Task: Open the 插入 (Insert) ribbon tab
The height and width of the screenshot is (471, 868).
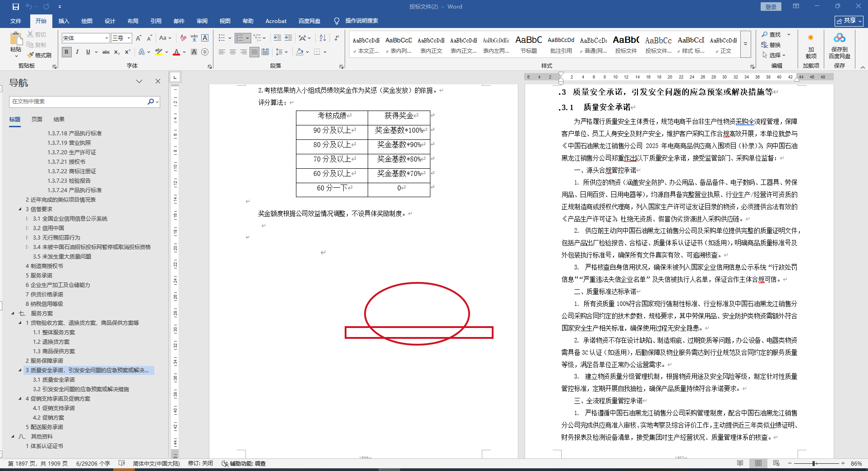Action: tap(64, 21)
